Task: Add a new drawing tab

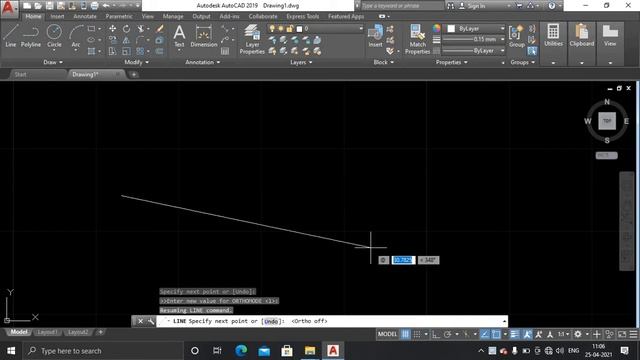Action: coord(134,74)
